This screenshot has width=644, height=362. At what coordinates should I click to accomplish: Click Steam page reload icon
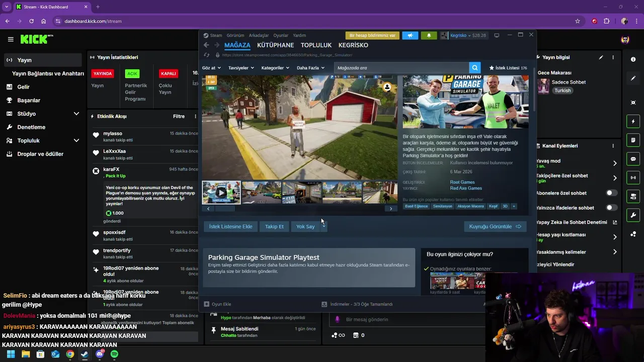[x=206, y=55]
